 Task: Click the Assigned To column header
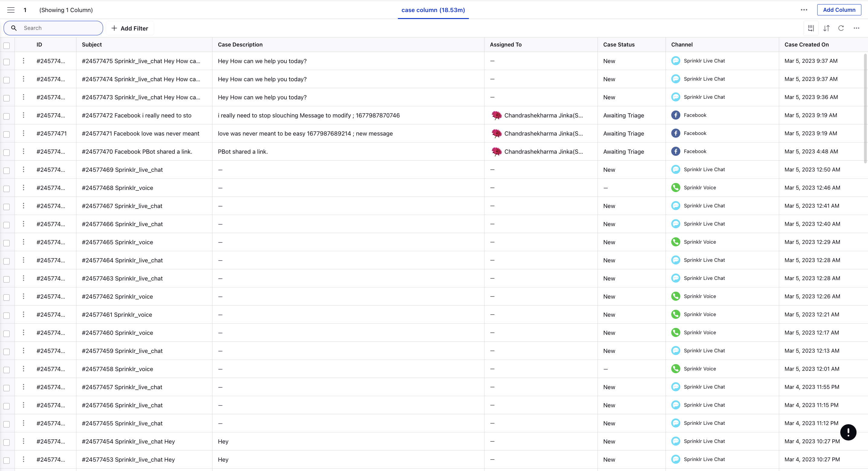tap(505, 44)
